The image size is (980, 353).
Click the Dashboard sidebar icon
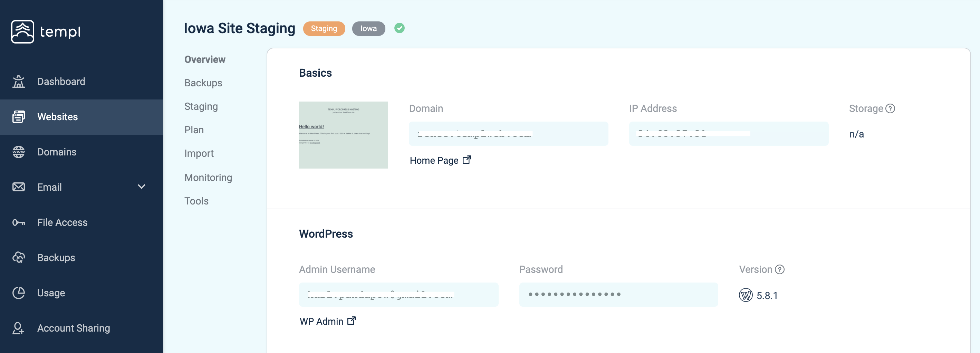[x=18, y=82]
